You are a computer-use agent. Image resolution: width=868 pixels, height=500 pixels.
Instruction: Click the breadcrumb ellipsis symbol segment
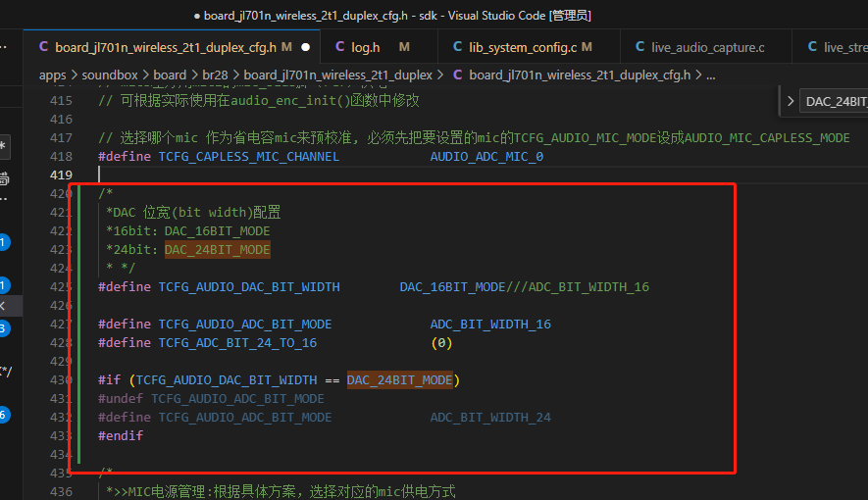click(711, 75)
